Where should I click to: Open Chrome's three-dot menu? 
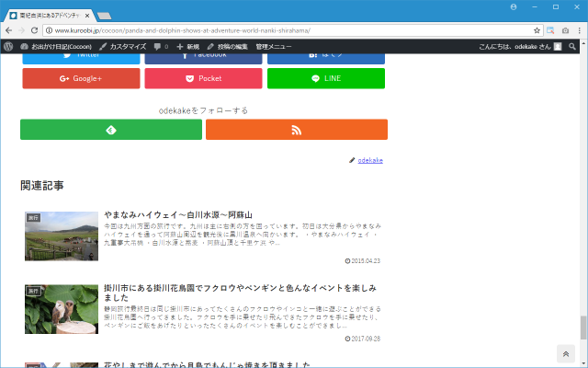click(x=578, y=30)
